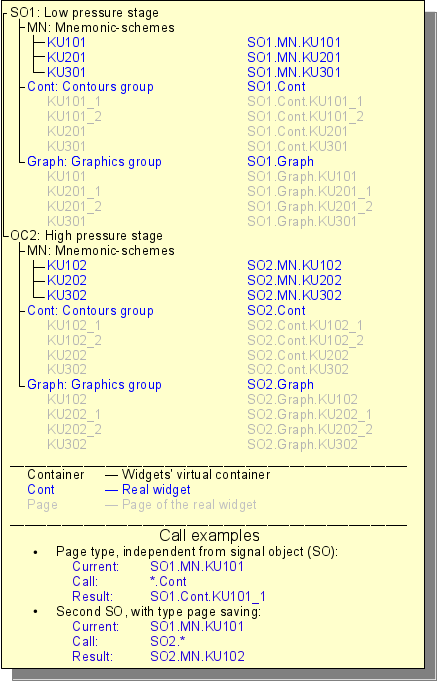Click 'SO2.Graph.KU102' address
Viewport: 437px width, 681px height.
(x=302, y=399)
